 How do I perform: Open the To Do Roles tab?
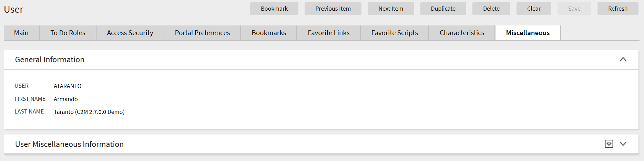[68, 33]
